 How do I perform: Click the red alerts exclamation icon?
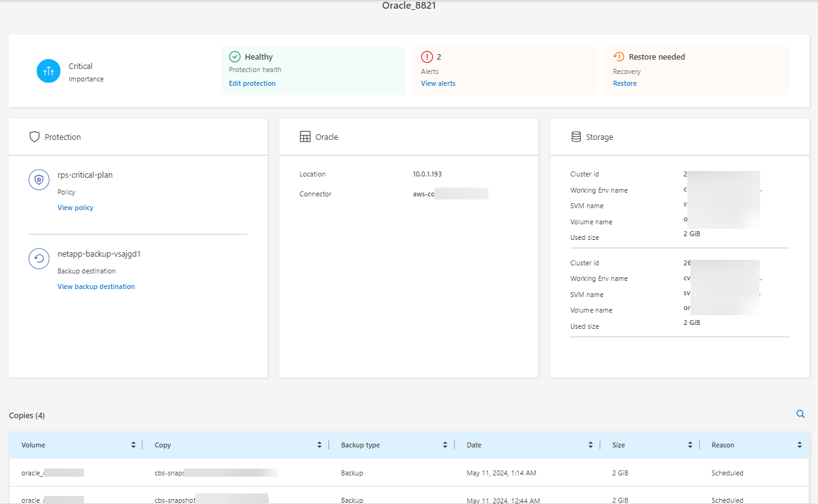click(427, 57)
